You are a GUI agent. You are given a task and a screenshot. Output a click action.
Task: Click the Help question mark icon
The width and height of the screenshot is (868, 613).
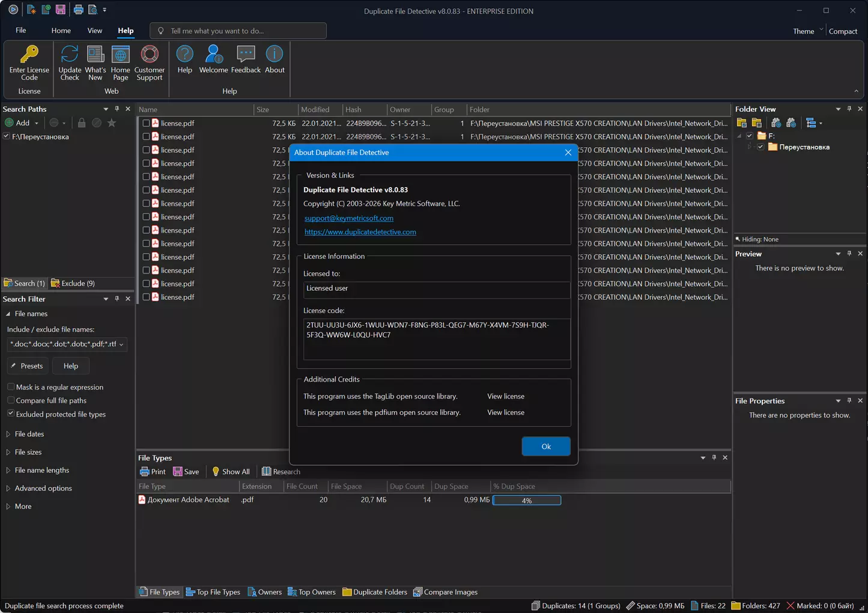click(x=185, y=54)
